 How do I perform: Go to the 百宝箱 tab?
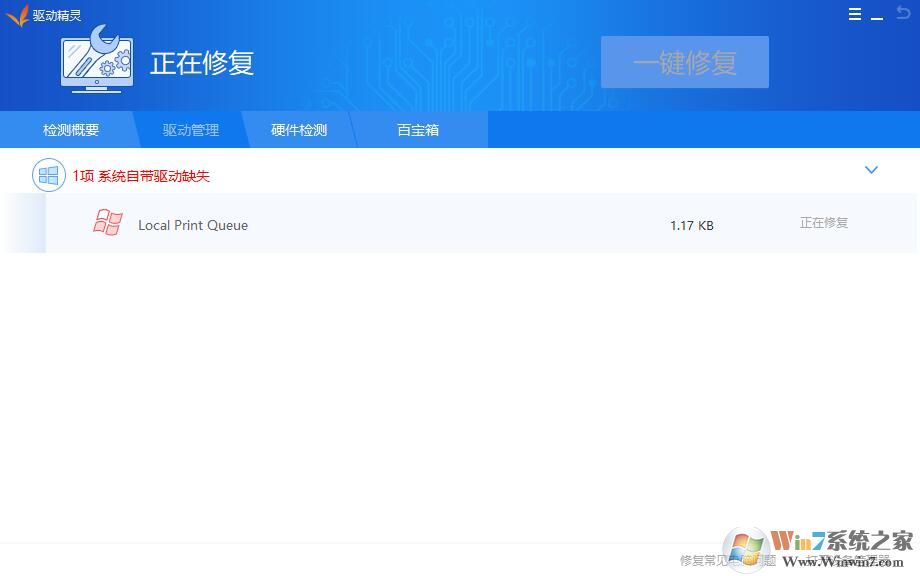418,130
